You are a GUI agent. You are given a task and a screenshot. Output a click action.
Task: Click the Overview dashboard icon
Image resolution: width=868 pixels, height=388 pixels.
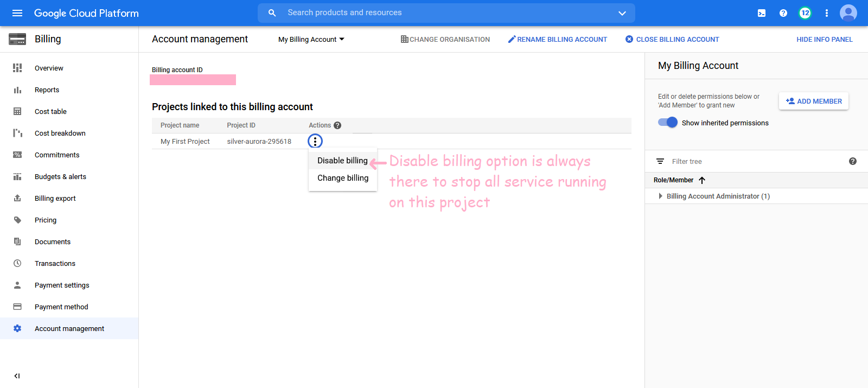17,68
